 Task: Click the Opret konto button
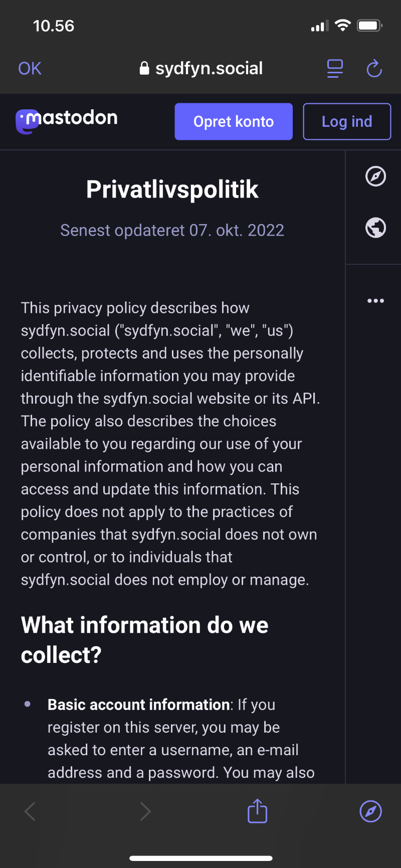[234, 121]
